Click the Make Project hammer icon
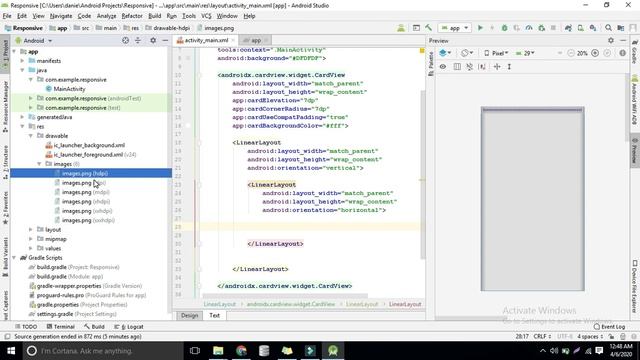The image size is (640, 360). [429, 28]
